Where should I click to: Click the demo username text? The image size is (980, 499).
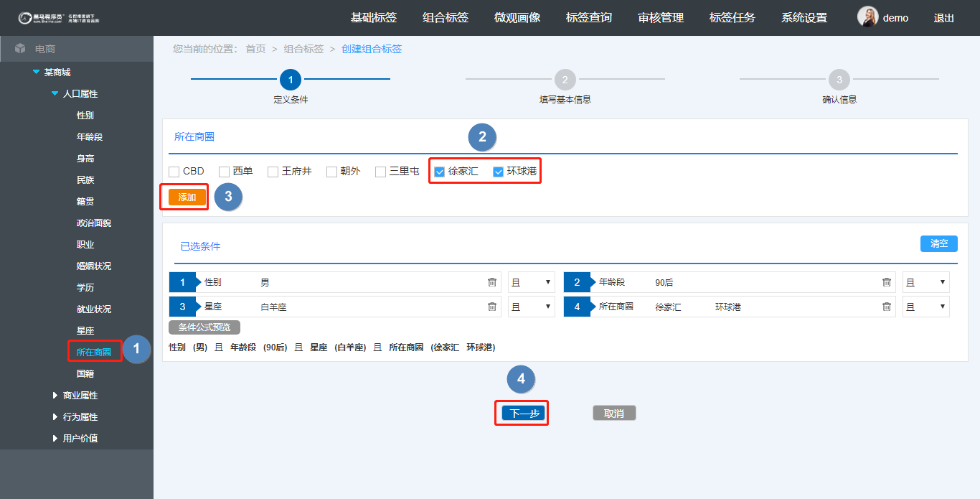[x=895, y=18]
